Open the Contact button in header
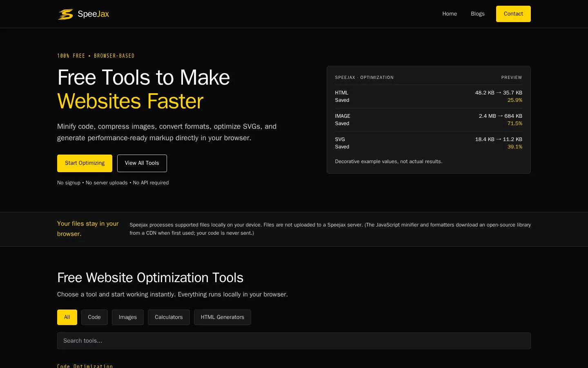 tap(513, 14)
